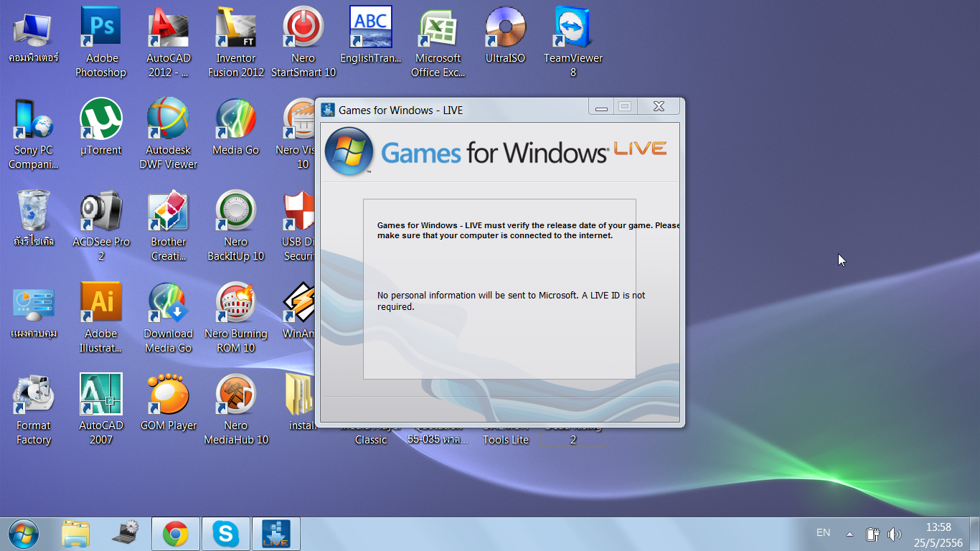The image size is (980, 551).
Task: Open the EN language bar selector
Action: (823, 532)
